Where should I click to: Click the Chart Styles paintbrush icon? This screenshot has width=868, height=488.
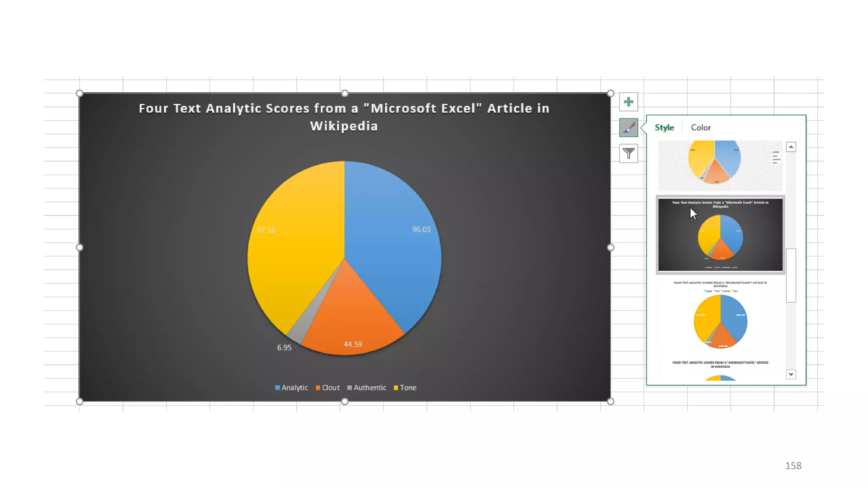pos(628,128)
